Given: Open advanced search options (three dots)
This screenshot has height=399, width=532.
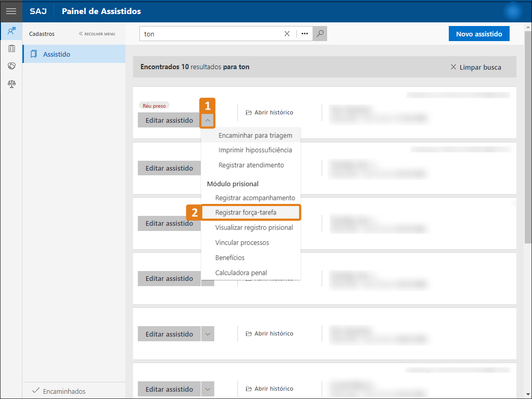Looking at the screenshot, I should [305, 34].
